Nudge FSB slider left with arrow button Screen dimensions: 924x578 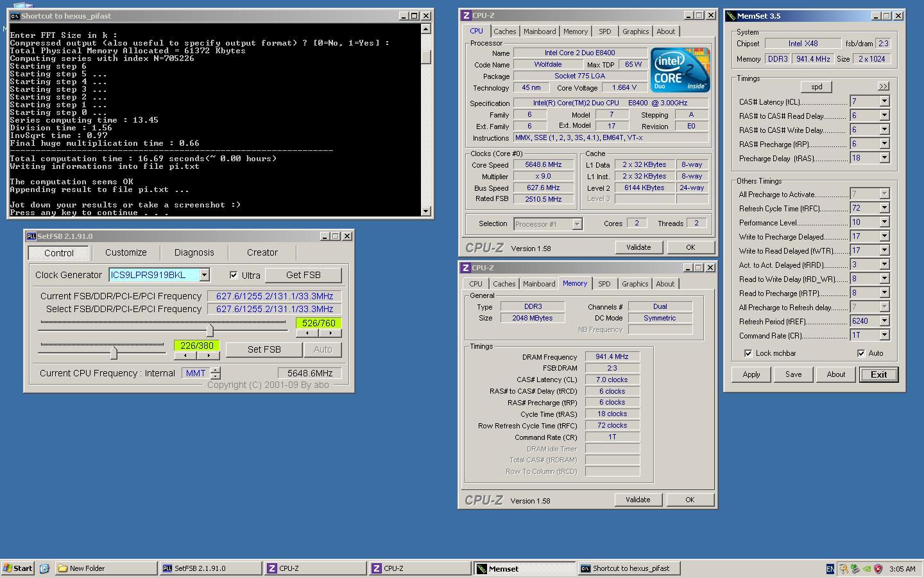(x=307, y=333)
